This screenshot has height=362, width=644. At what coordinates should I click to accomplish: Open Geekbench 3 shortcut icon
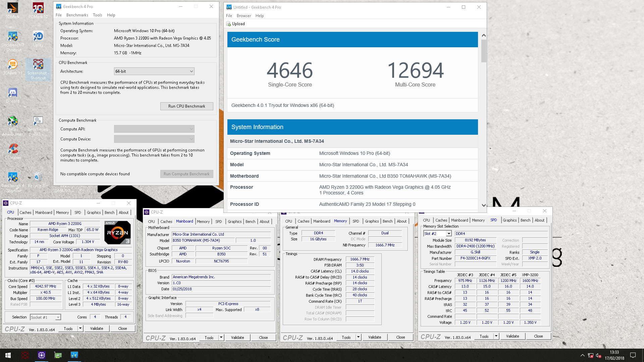click(13, 41)
